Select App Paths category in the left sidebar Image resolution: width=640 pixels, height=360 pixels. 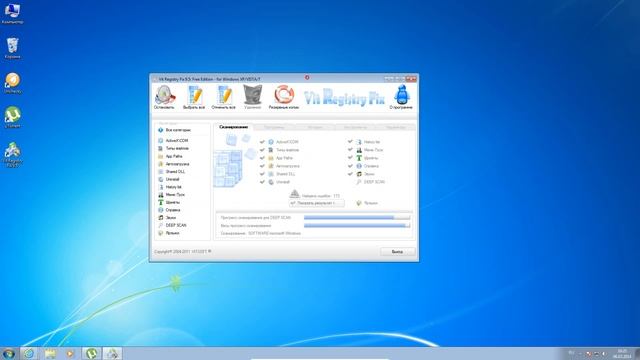point(170,156)
